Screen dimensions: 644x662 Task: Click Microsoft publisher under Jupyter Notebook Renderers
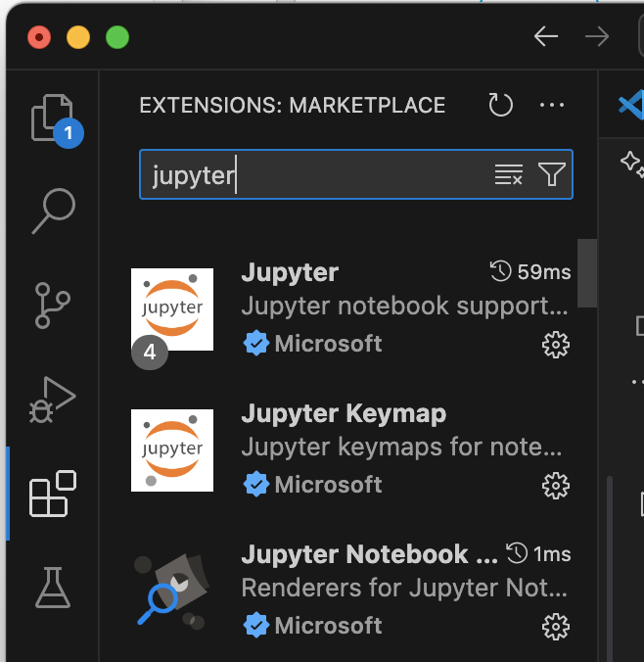click(x=328, y=626)
